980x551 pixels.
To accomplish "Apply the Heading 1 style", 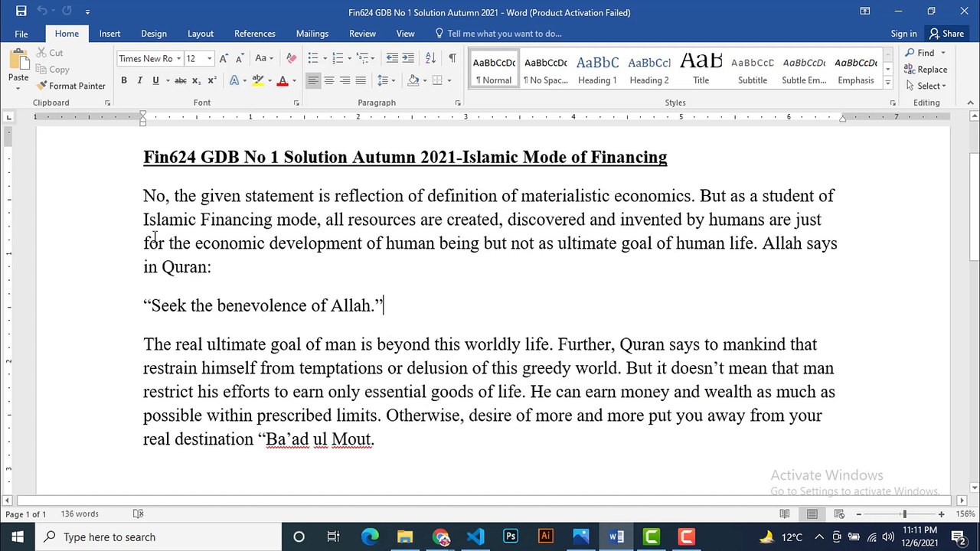I will tap(597, 70).
